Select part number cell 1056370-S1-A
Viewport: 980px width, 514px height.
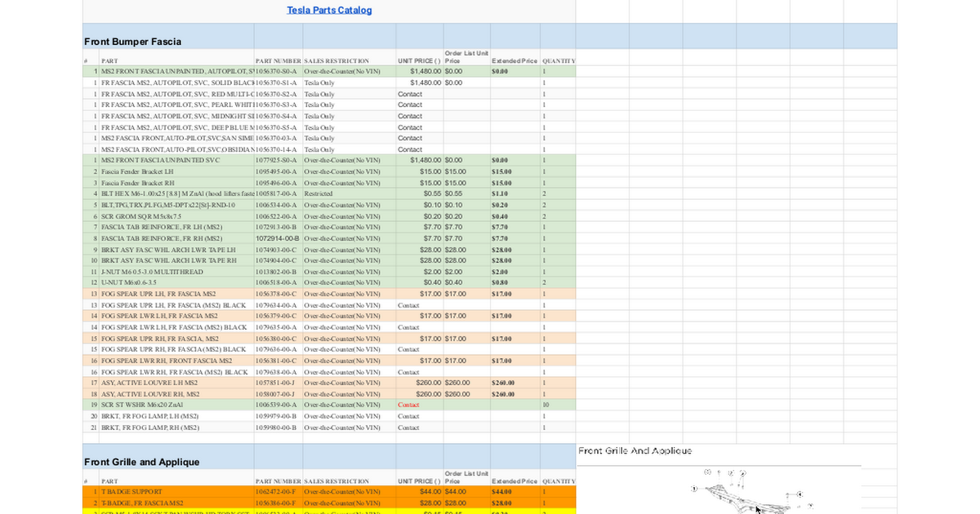click(278, 82)
